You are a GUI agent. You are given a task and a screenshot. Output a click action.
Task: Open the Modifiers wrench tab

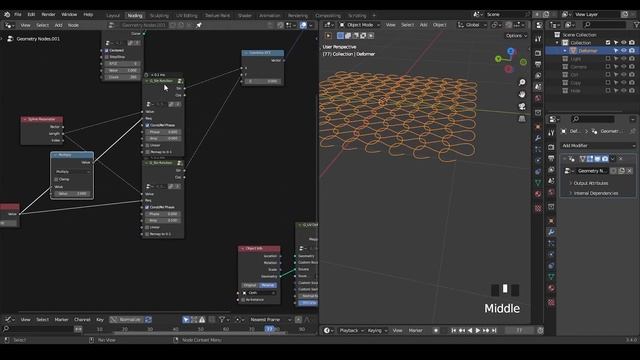pyautogui.click(x=551, y=232)
